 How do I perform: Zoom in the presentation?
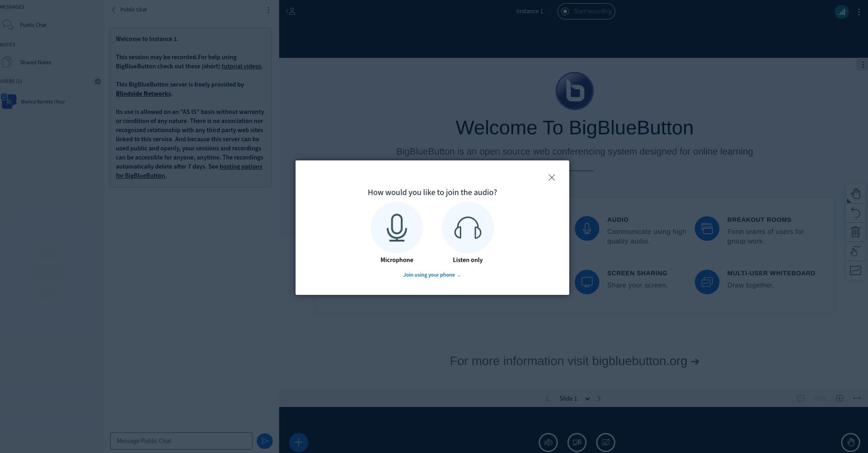click(x=840, y=398)
